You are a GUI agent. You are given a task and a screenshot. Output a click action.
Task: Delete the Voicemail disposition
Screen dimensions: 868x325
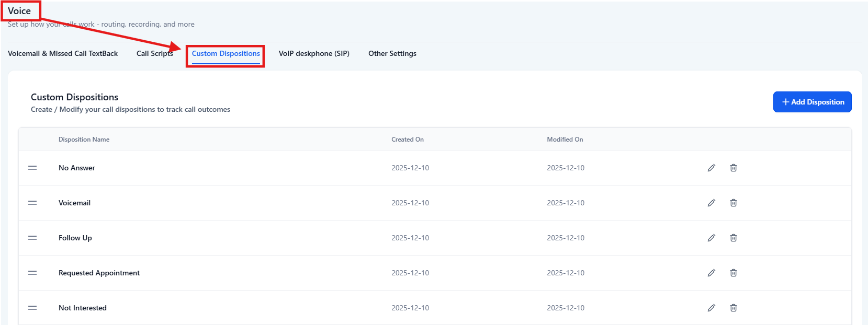(734, 203)
